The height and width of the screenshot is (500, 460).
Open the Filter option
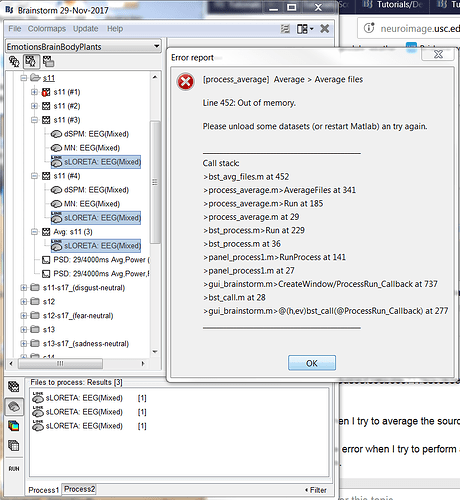(x=316, y=490)
